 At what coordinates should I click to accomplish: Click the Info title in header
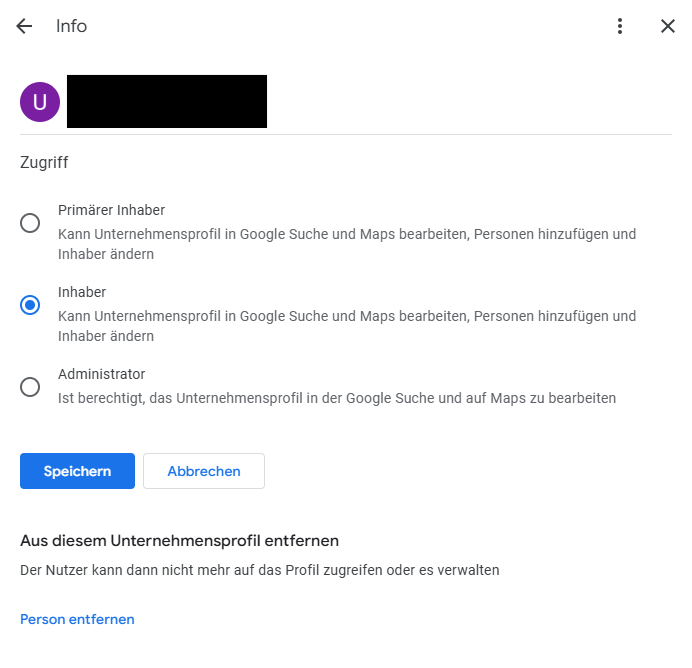[x=71, y=26]
